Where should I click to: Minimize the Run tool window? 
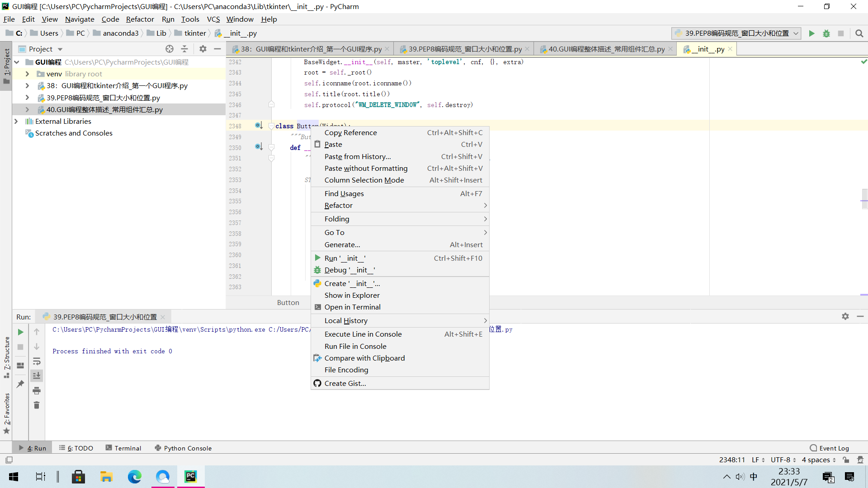pyautogui.click(x=860, y=316)
